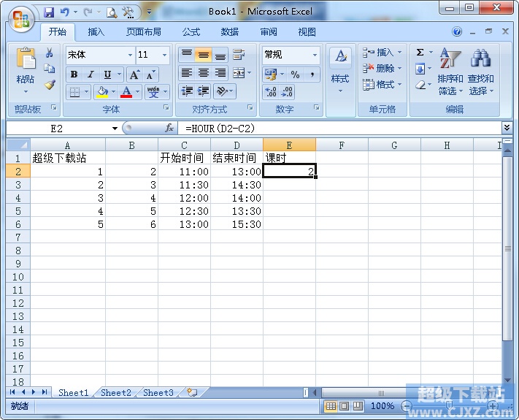Open the number format dropdown 常规
Screen dimensions: 519x420
pos(315,55)
